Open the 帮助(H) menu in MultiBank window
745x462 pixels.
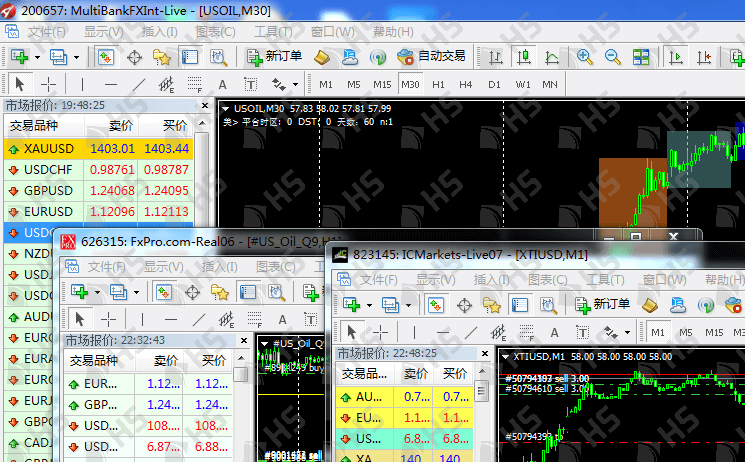point(393,32)
